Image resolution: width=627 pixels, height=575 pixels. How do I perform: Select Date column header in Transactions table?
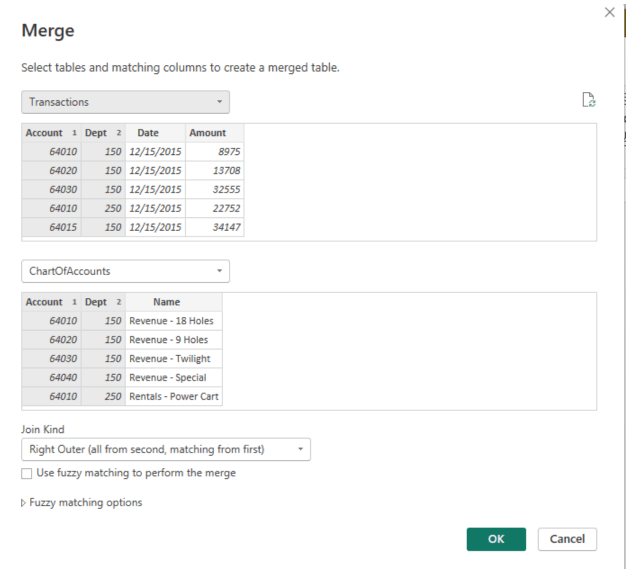[x=148, y=132]
